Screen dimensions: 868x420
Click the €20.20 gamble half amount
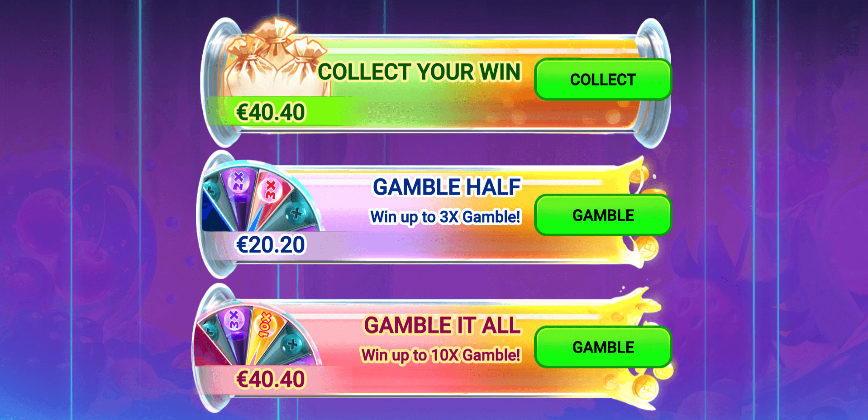pos(271,245)
